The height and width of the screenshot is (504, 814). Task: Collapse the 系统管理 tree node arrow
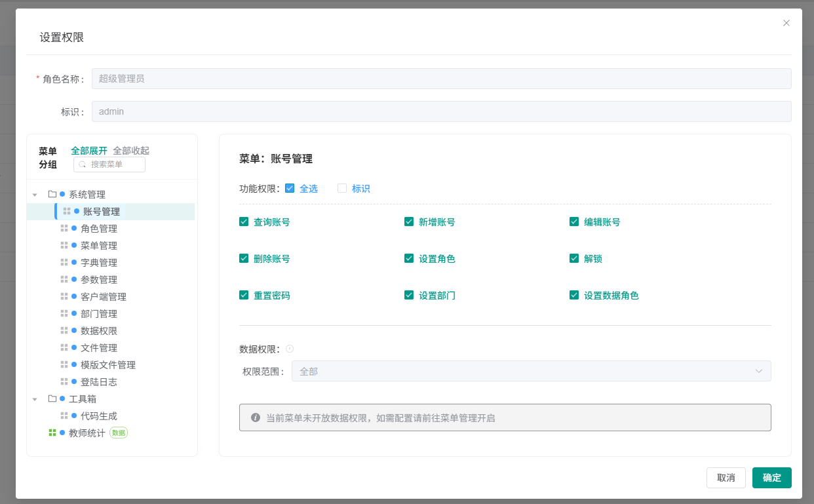point(35,195)
